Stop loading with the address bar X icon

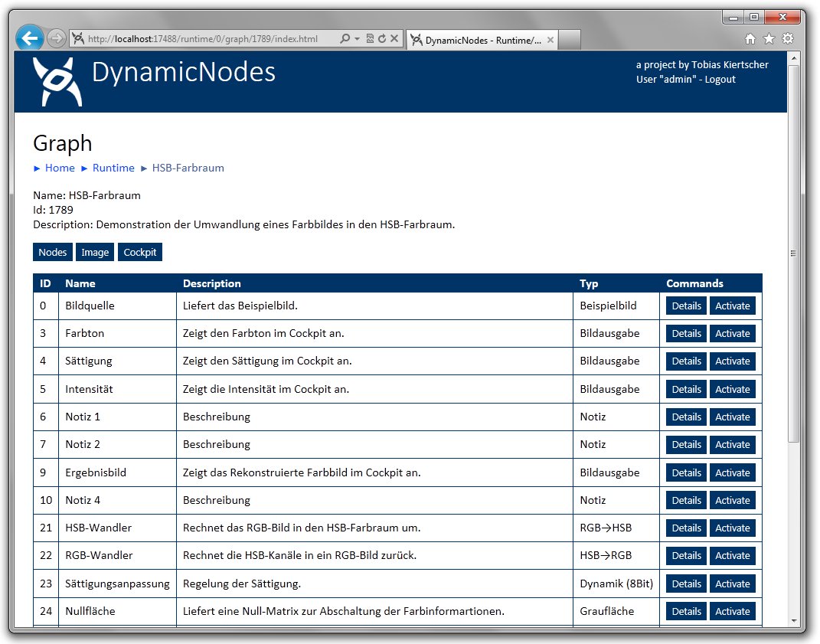[x=394, y=39]
